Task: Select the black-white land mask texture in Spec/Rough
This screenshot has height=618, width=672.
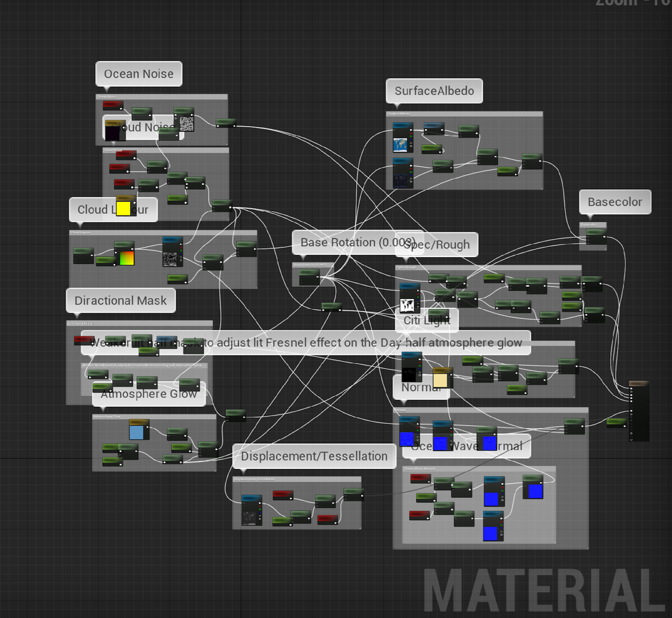Action: (409, 299)
